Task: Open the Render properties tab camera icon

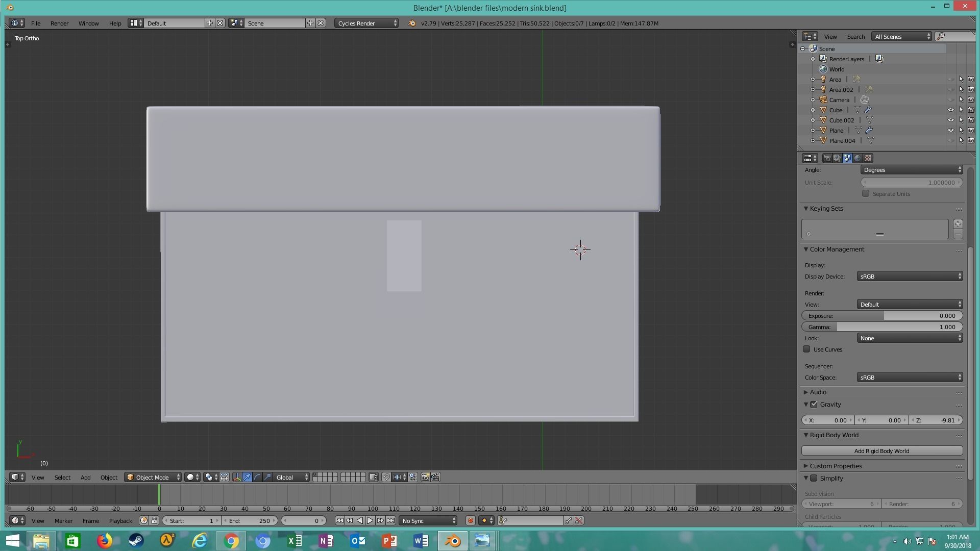Action: (827, 158)
